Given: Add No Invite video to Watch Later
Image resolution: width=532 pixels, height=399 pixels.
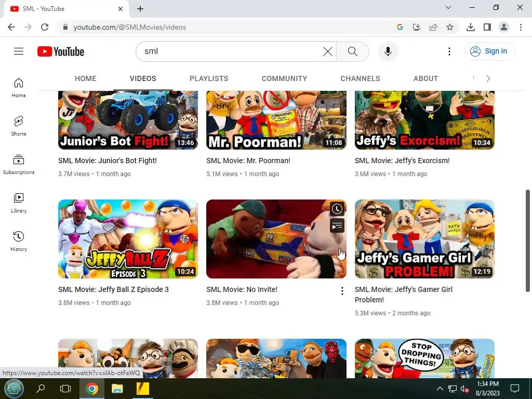Looking at the screenshot, I should [337, 209].
